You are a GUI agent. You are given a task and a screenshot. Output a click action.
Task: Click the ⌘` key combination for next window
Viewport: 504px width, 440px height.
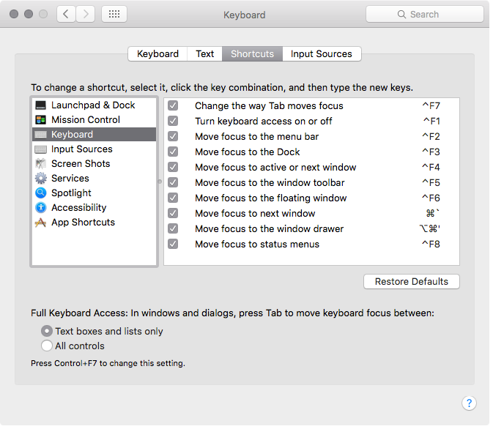(x=433, y=213)
